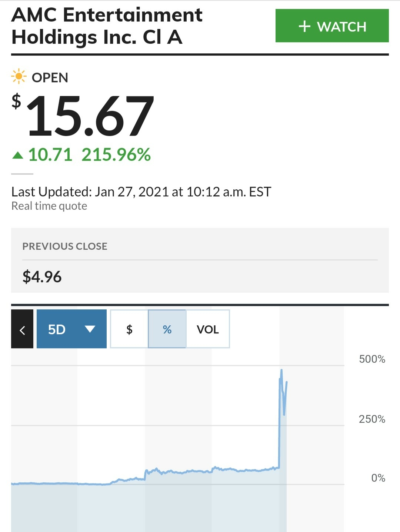Tap the sun icon next to OPEN
Screen dimensions: 400x532
[x=19, y=76]
